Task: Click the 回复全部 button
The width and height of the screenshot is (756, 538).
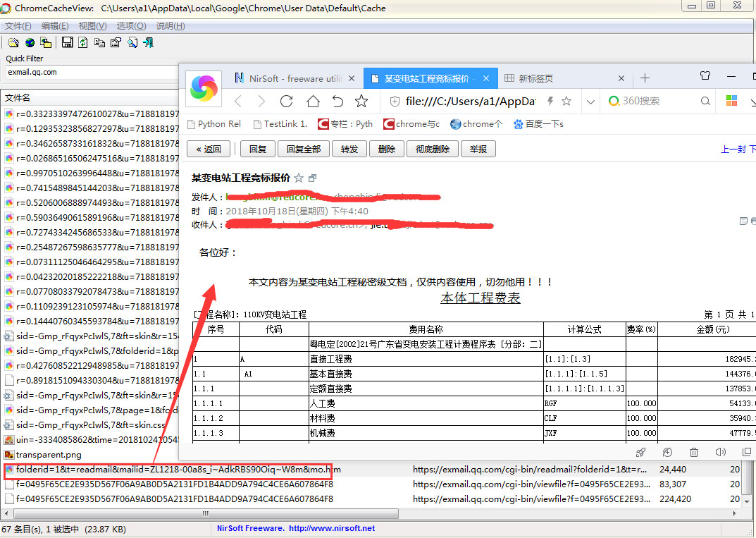Action: [x=303, y=149]
